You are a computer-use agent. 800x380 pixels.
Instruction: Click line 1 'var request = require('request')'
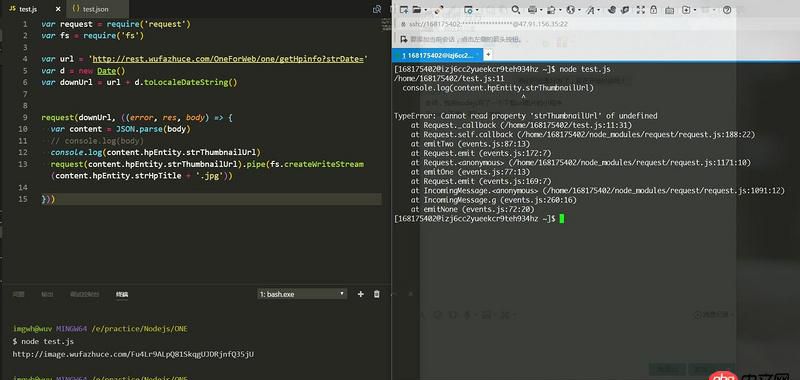(116, 24)
